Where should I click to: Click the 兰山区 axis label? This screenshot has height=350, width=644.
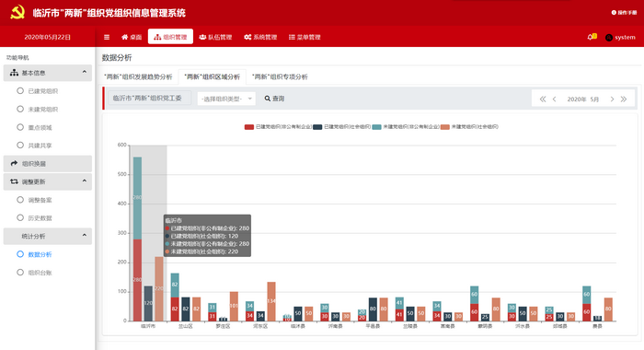186,326
